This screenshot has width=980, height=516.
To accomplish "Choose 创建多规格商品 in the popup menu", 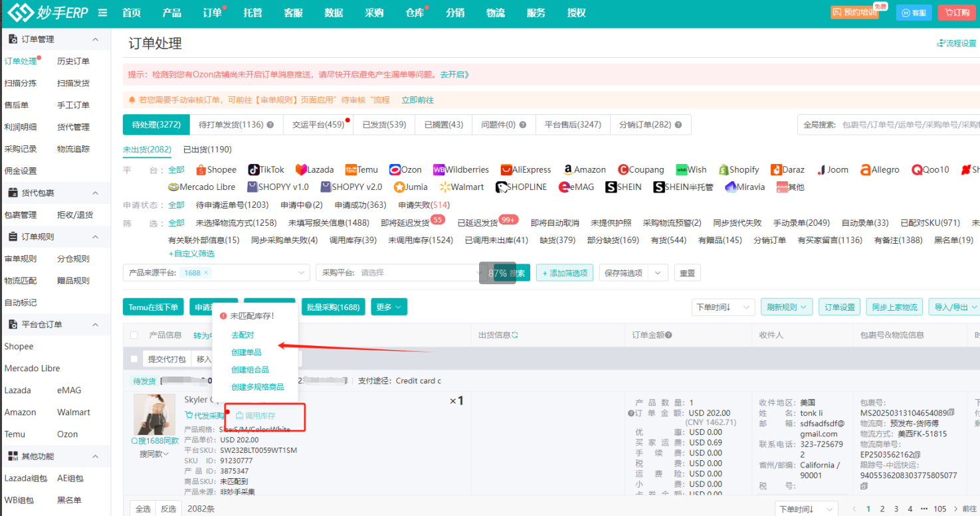I will 257,387.
